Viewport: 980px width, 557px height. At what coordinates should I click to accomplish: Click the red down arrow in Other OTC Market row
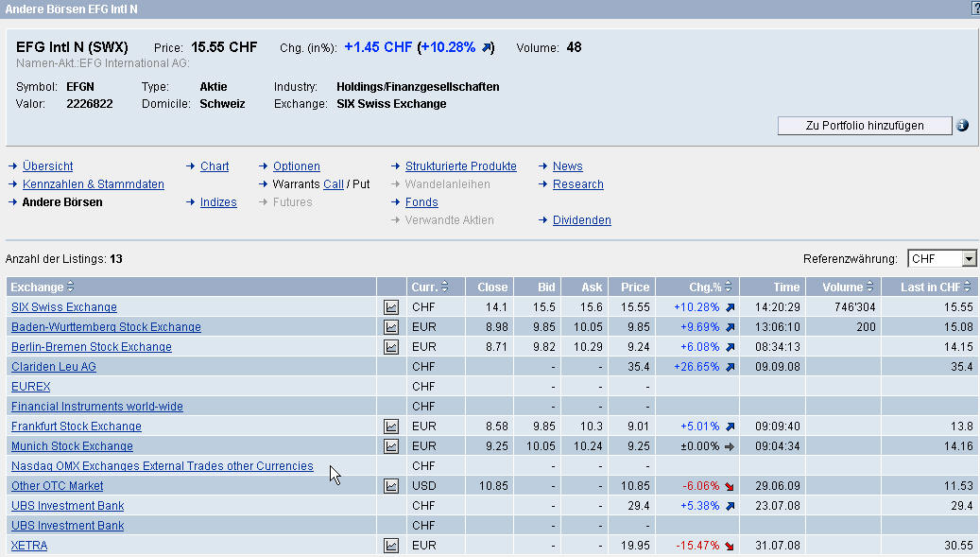[x=730, y=486]
